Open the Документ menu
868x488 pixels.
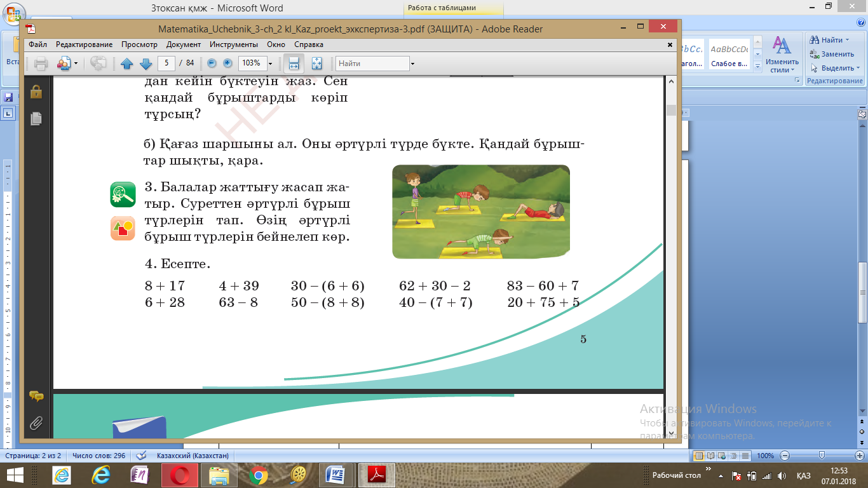(184, 44)
